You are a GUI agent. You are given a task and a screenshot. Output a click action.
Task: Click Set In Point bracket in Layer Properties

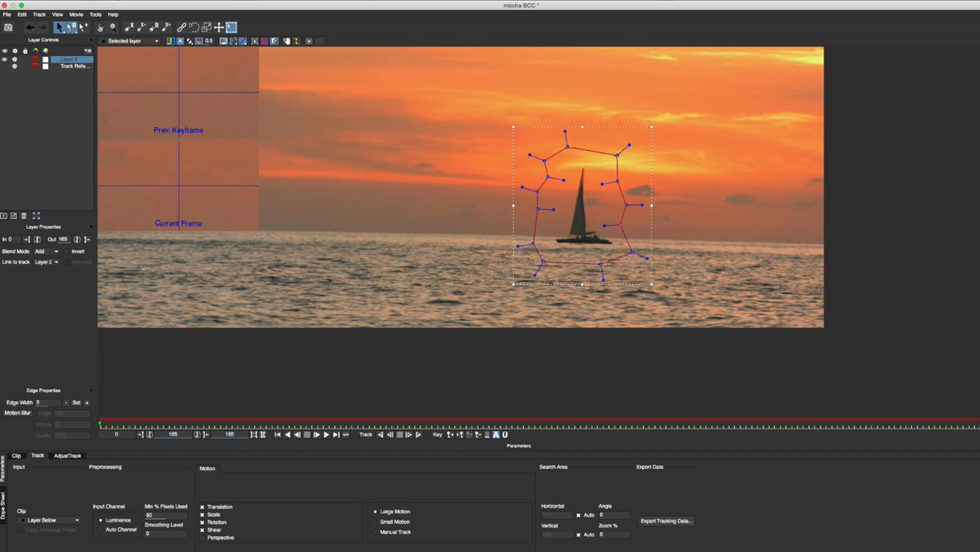[x=27, y=240]
